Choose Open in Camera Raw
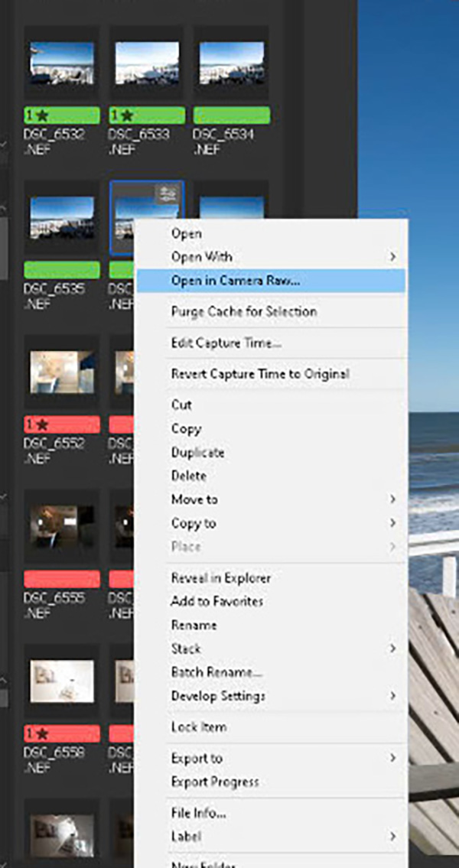459x868 pixels. click(236, 281)
